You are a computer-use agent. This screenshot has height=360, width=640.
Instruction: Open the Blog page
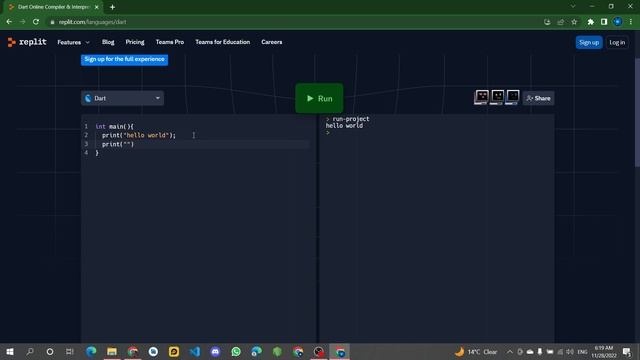click(x=108, y=42)
